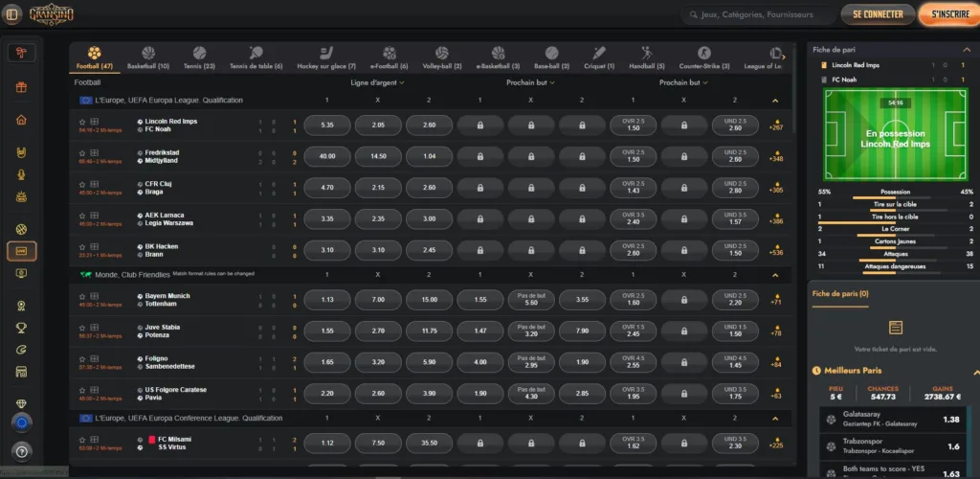
Task: Choose OVR 3.5 at 2.40 for AEK Larnaca
Action: [634, 218]
